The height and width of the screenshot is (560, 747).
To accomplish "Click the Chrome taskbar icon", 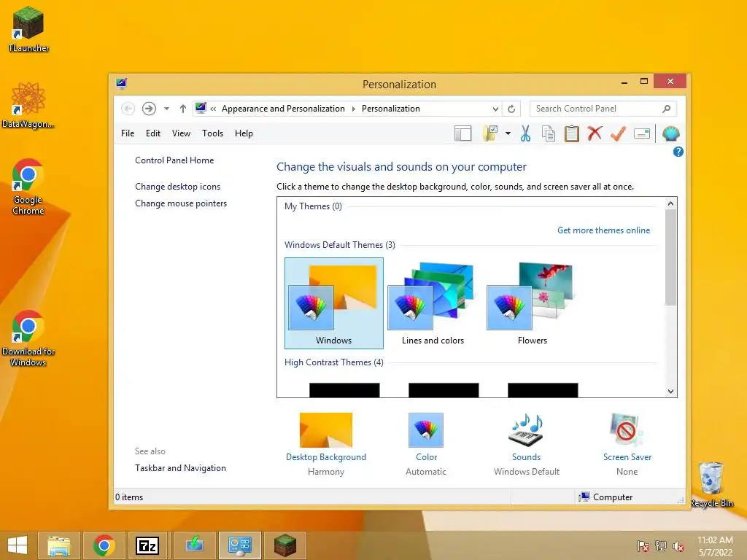I will [104, 545].
